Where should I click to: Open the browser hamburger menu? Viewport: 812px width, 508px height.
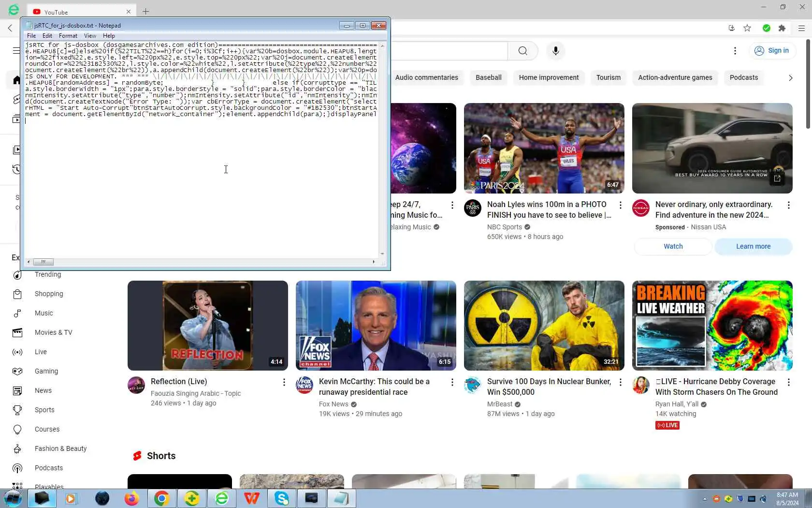click(x=801, y=28)
